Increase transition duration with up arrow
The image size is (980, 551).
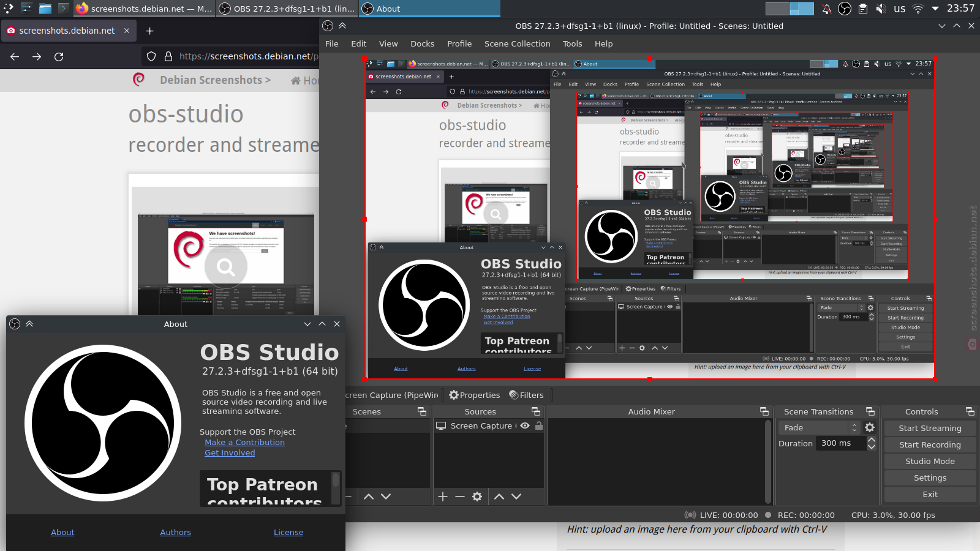pyautogui.click(x=872, y=440)
